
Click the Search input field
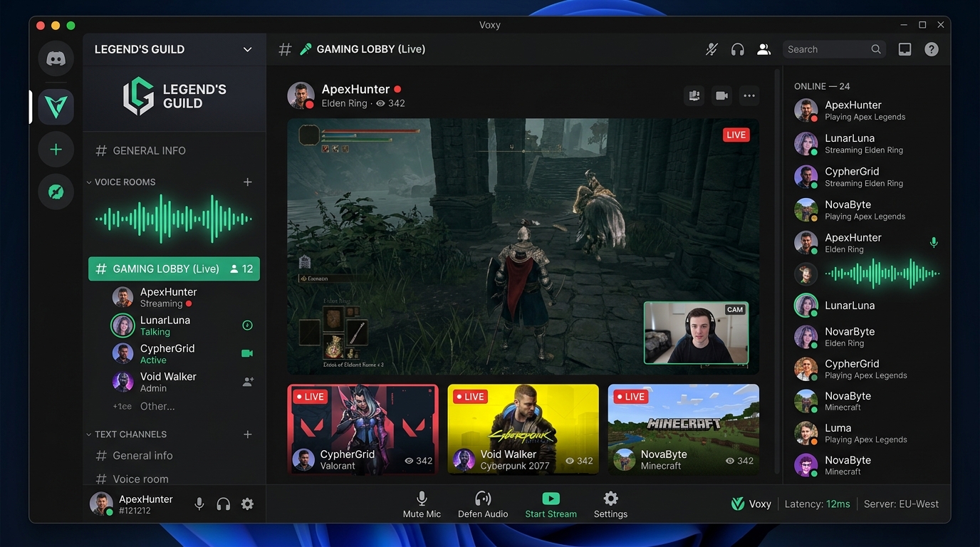tap(834, 49)
